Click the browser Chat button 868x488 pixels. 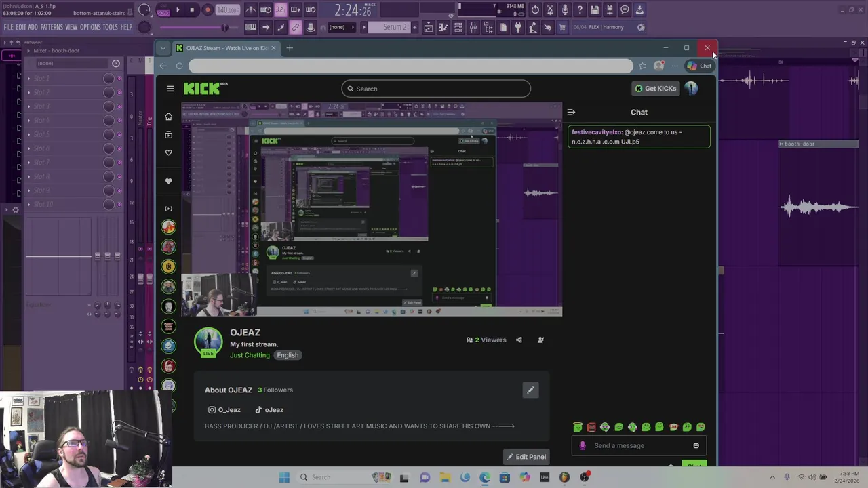point(699,66)
